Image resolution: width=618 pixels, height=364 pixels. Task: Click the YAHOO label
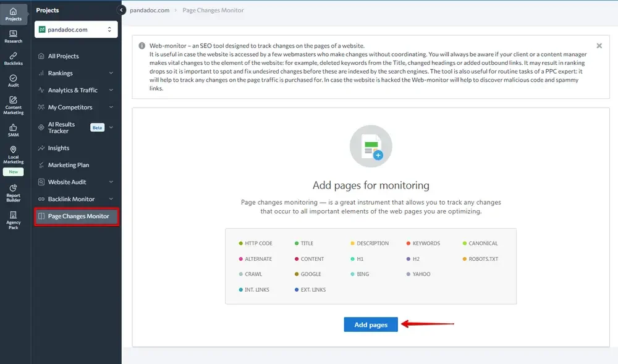point(421,274)
